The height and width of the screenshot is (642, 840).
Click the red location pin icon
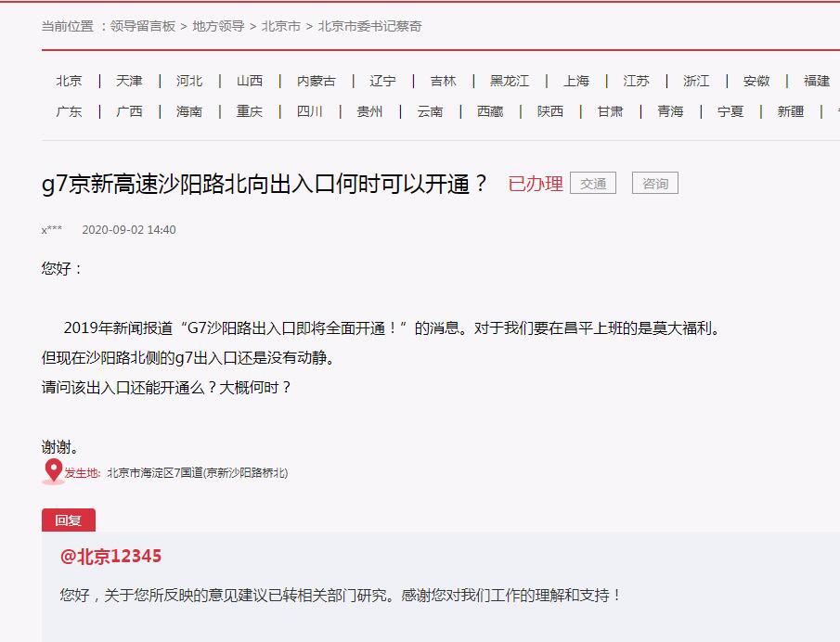pyautogui.click(x=53, y=471)
